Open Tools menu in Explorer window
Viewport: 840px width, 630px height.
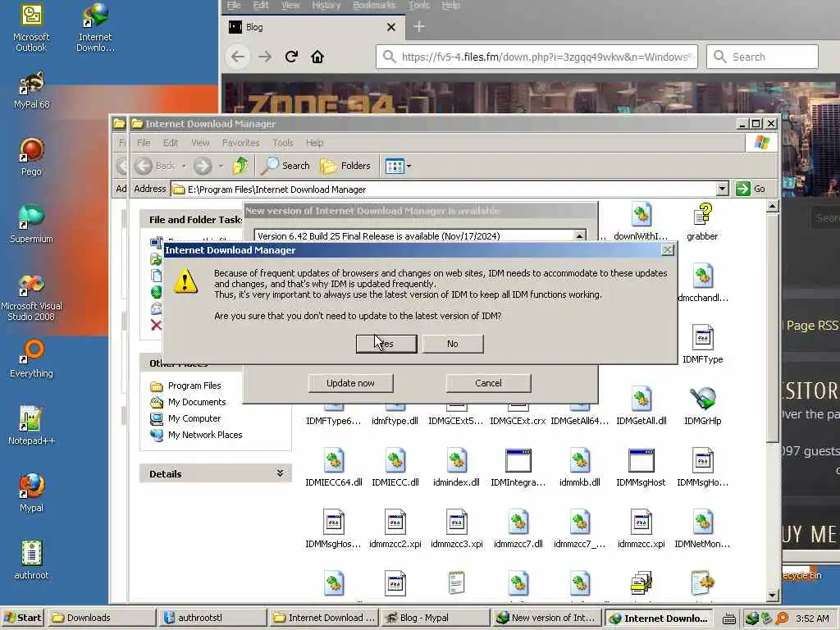point(283,143)
